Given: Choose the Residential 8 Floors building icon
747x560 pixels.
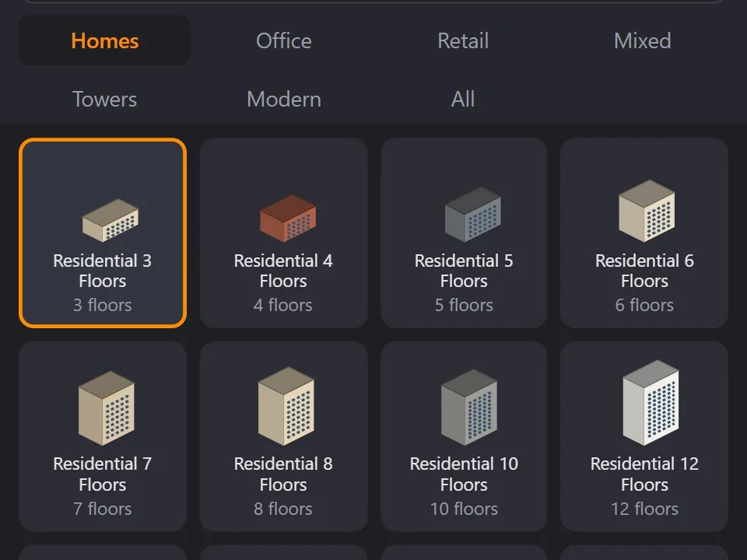Looking at the screenshot, I should 286,406.
